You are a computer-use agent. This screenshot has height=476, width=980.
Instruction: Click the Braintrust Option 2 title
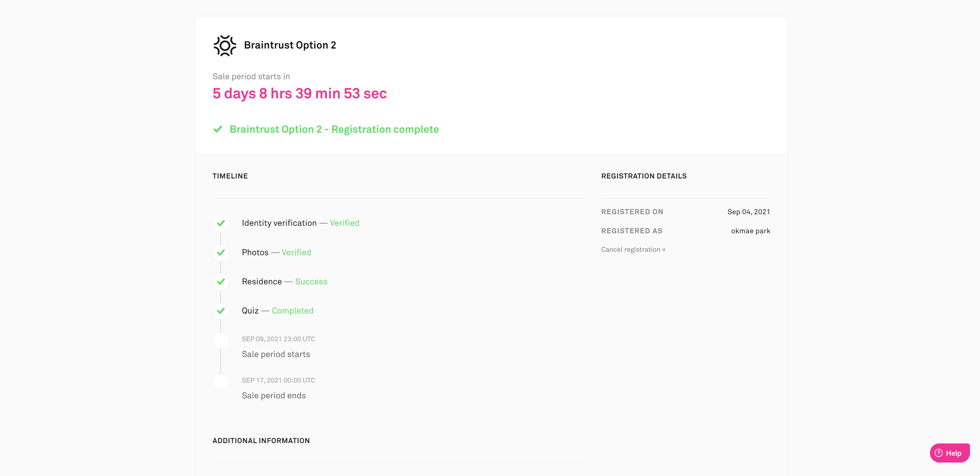[x=290, y=45]
